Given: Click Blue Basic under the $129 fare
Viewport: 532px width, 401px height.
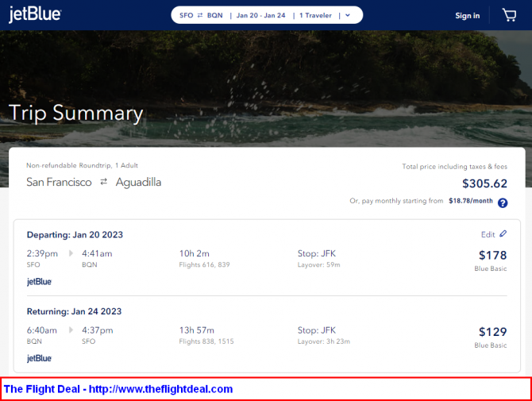Looking at the screenshot, I should pyautogui.click(x=490, y=345).
